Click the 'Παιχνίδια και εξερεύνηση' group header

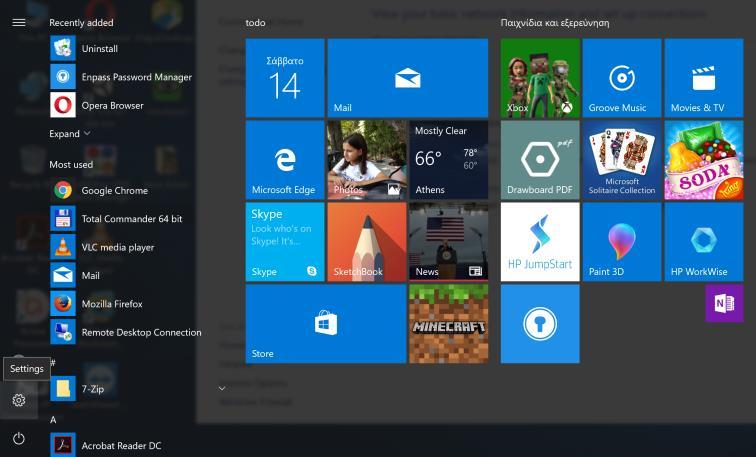tap(555, 23)
